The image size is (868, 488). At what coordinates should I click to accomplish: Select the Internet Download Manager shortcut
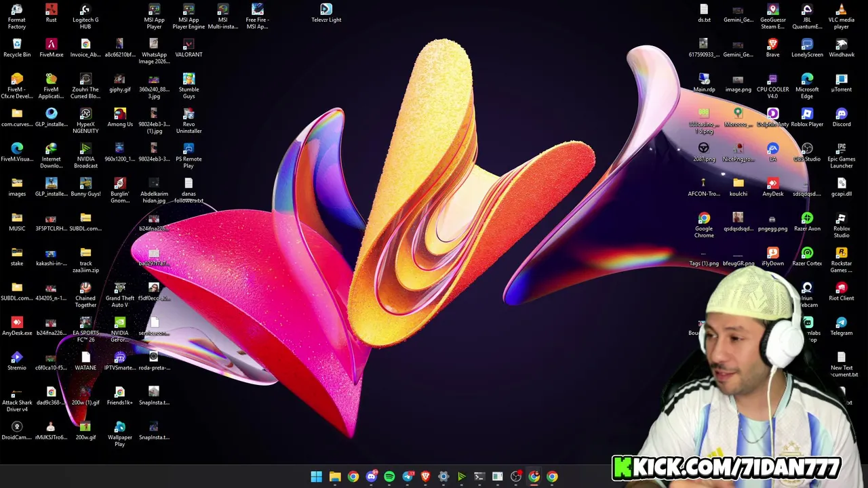point(51,156)
